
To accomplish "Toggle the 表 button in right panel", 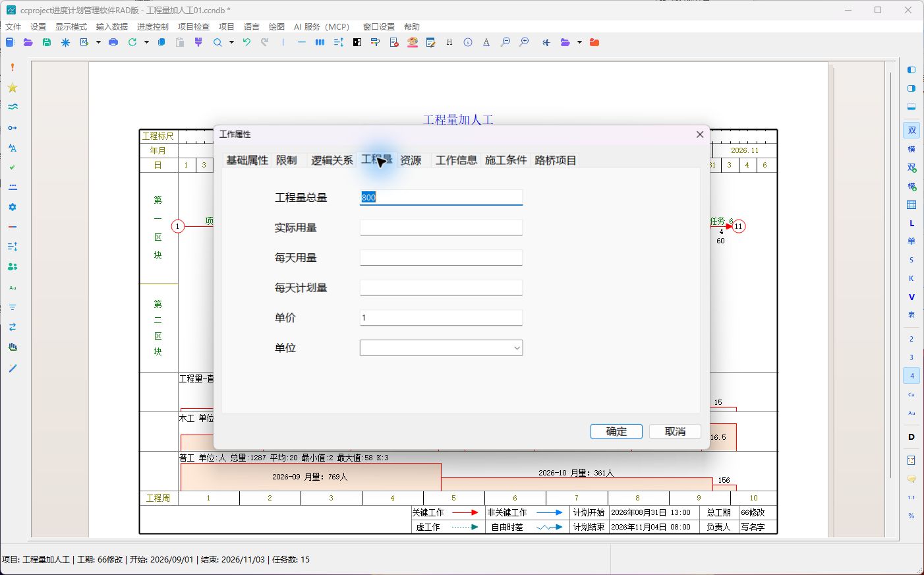I will tap(911, 315).
